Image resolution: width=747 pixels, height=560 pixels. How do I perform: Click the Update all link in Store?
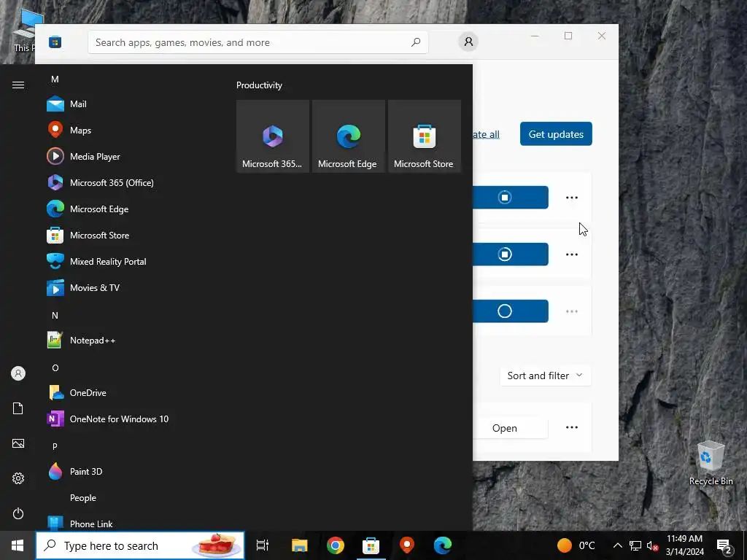pos(486,134)
